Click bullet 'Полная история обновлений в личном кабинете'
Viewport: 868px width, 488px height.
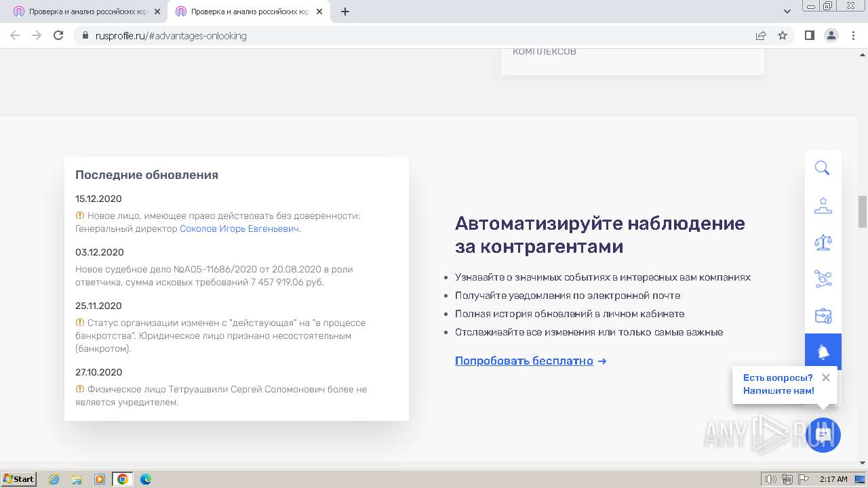[570, 314]
